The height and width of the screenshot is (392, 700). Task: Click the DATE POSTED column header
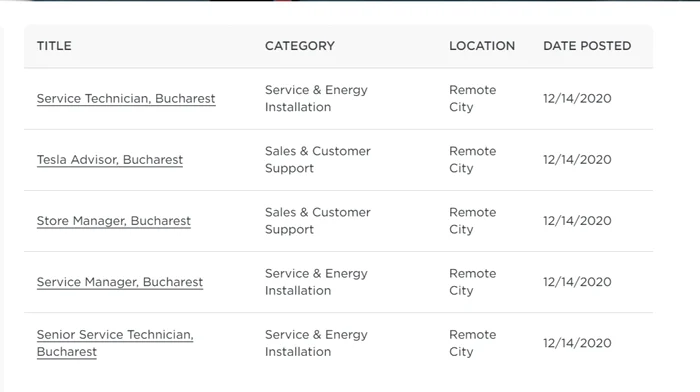pyautogui.click(x=587, y=46)
